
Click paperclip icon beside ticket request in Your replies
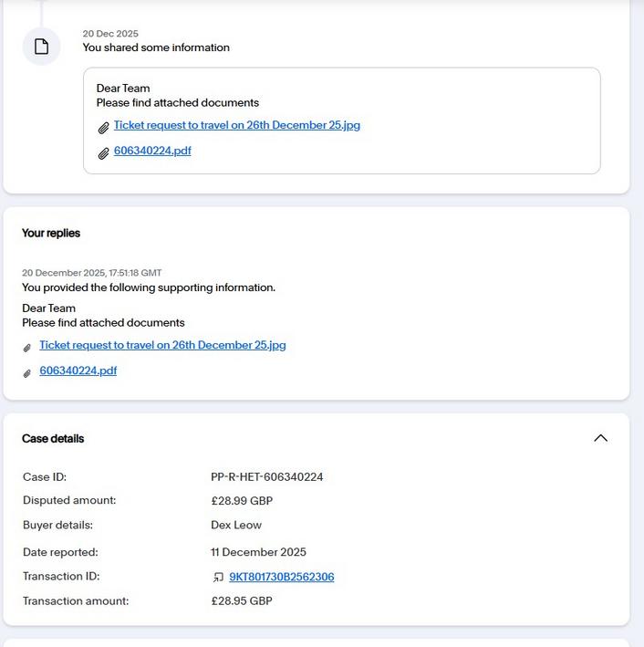[27, 348]
